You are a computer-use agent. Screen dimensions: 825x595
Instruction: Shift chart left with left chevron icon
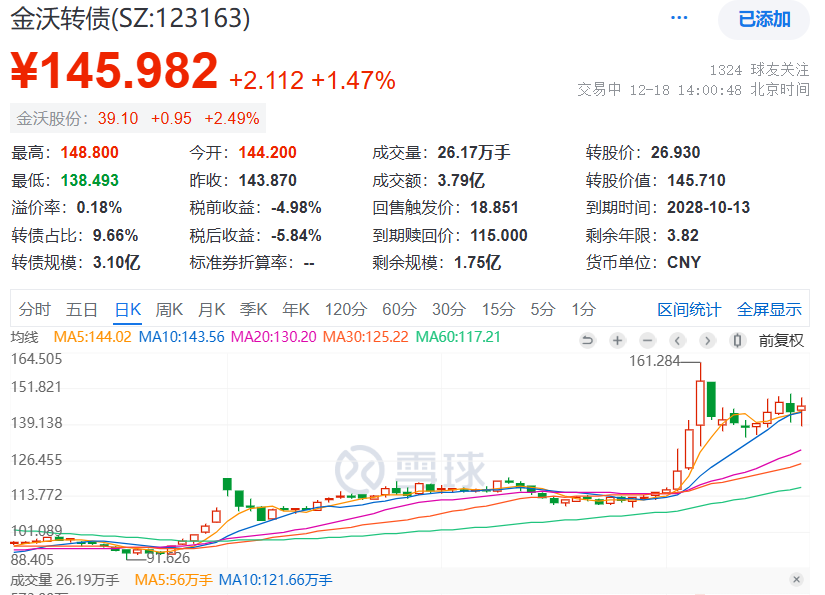tap(678, 341)
